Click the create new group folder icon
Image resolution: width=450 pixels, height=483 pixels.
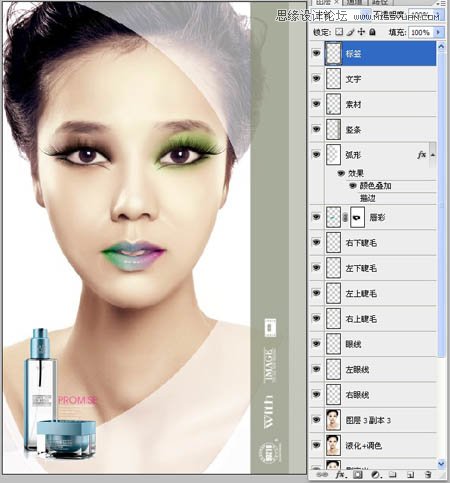click(x=393, y=474)
